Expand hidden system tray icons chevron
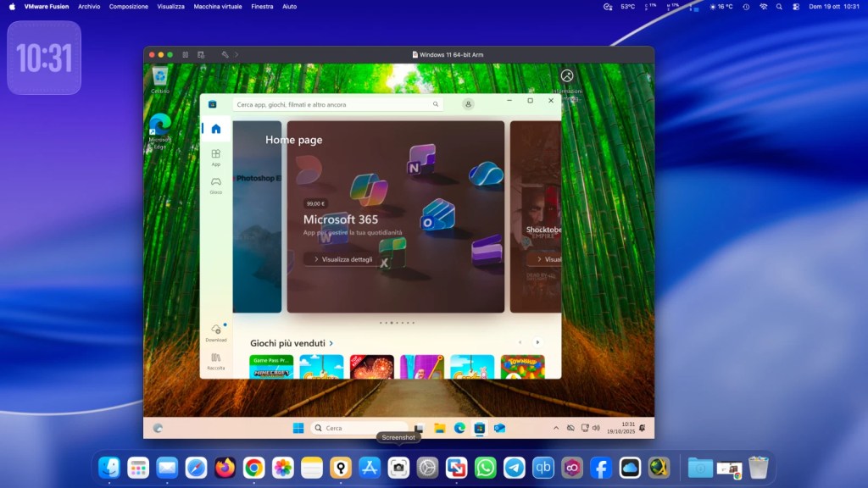 556,428
